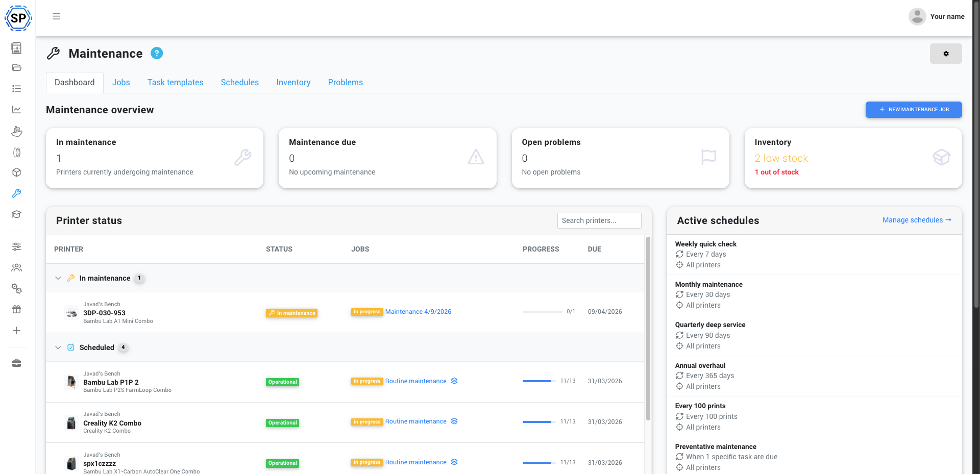Expand the hamburger menu at top left
Screen dimensions: 980x474
[x=56, y=16]
